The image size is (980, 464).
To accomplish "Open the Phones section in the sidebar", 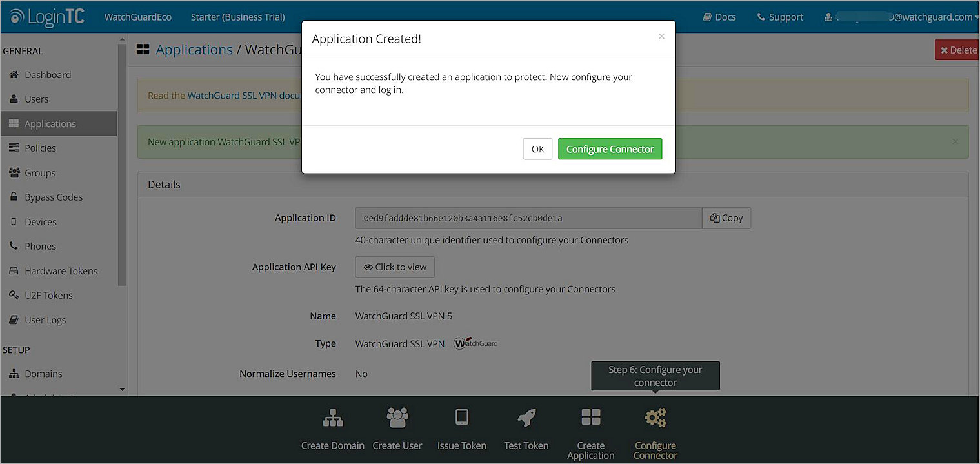I will point(41,246).
